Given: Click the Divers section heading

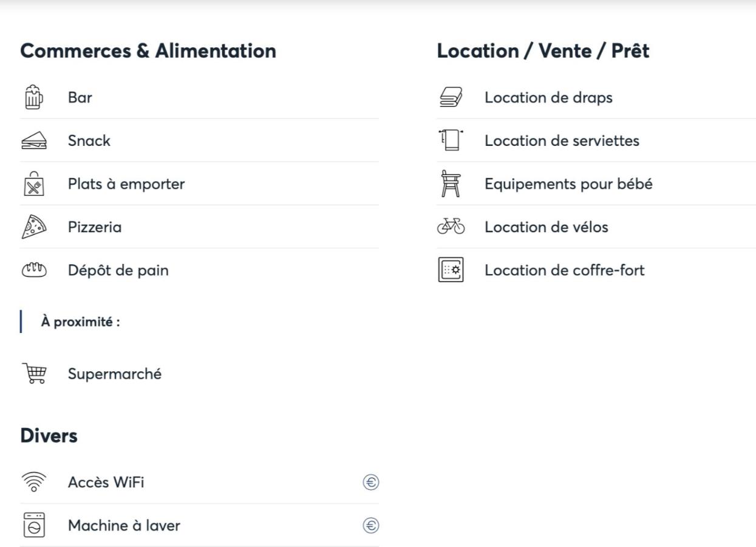Looking at the screenshot, I should (49, 436).
